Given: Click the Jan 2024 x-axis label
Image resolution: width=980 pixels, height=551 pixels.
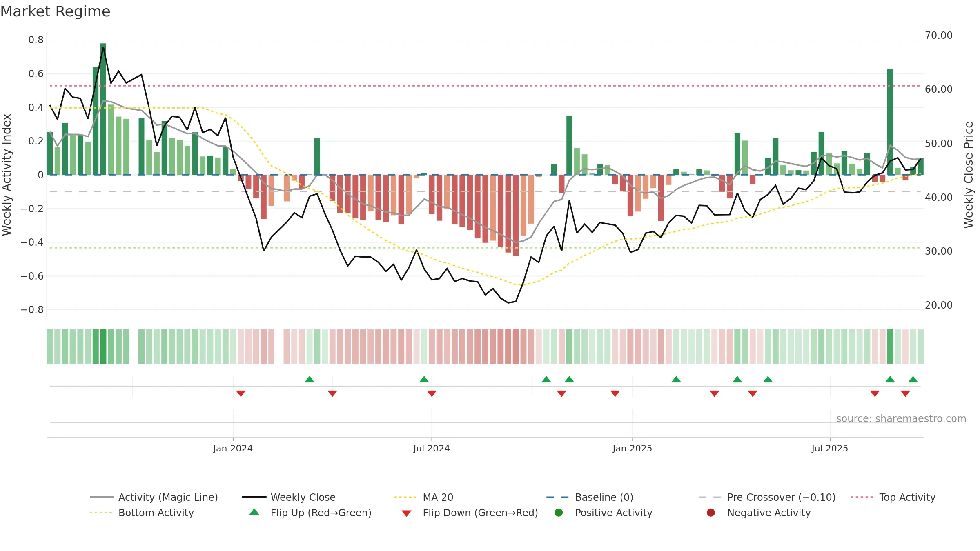Looking at the screenshot, I should pos(233,448).
